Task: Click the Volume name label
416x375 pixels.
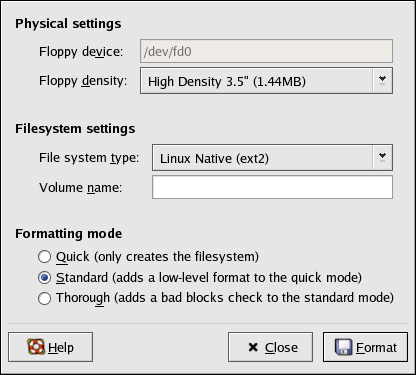Action: tap(80, 187)
